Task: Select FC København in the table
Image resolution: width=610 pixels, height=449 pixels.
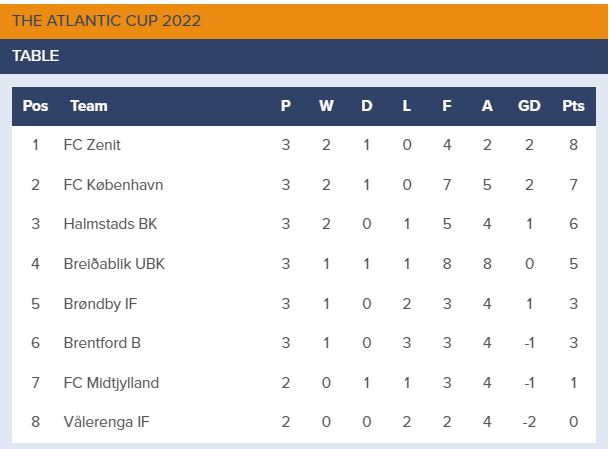Action: [x=113, y=185]
